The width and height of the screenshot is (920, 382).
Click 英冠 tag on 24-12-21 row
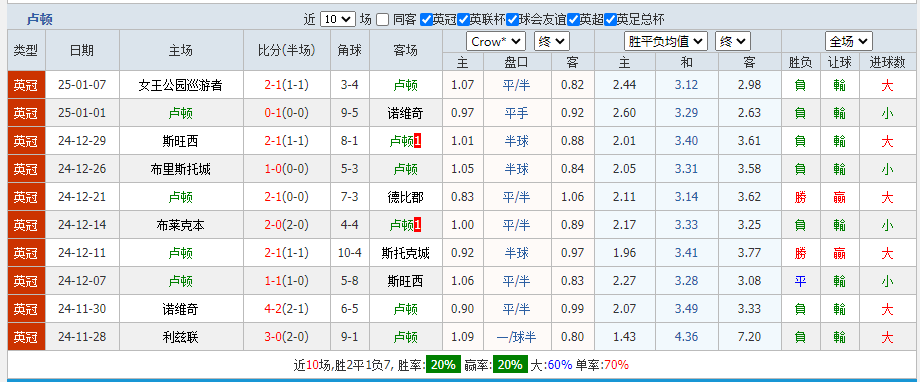(x=26, y=197)
